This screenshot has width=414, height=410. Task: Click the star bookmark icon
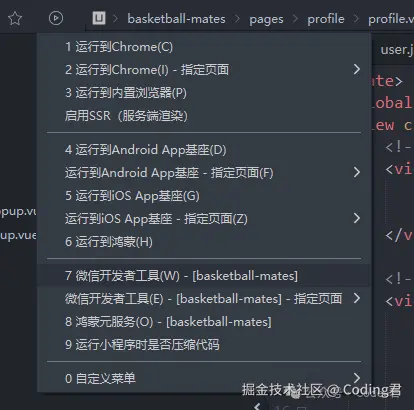tap(15, 18)
